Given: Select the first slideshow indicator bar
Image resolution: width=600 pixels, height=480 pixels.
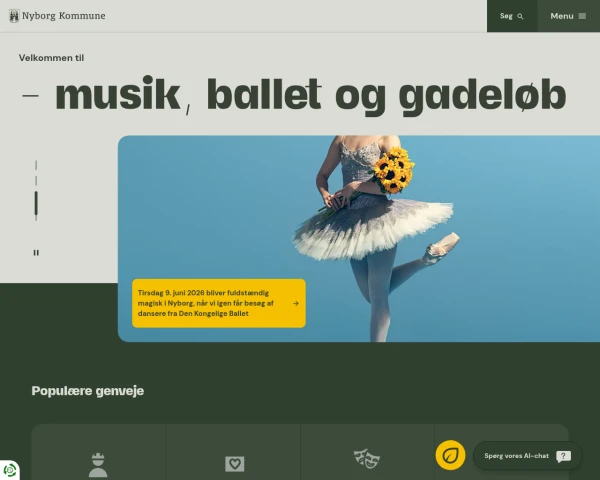Looking at the screenshot, I should (36, 165).
